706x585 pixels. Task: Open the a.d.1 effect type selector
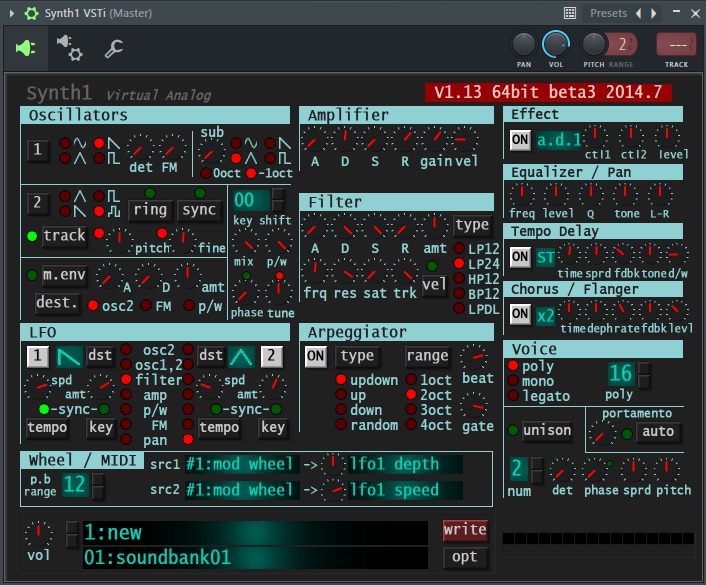coord(559,140)
